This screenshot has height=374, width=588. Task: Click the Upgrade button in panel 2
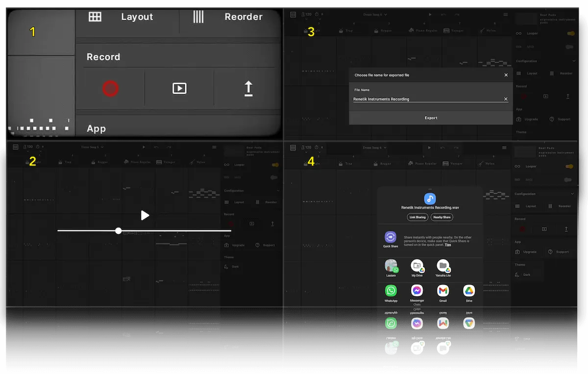(x=235, y=245)
